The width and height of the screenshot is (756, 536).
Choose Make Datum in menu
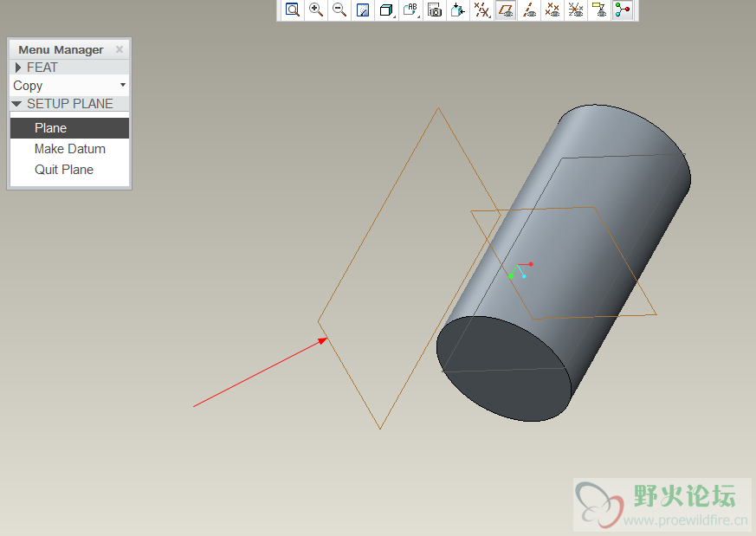69,149
